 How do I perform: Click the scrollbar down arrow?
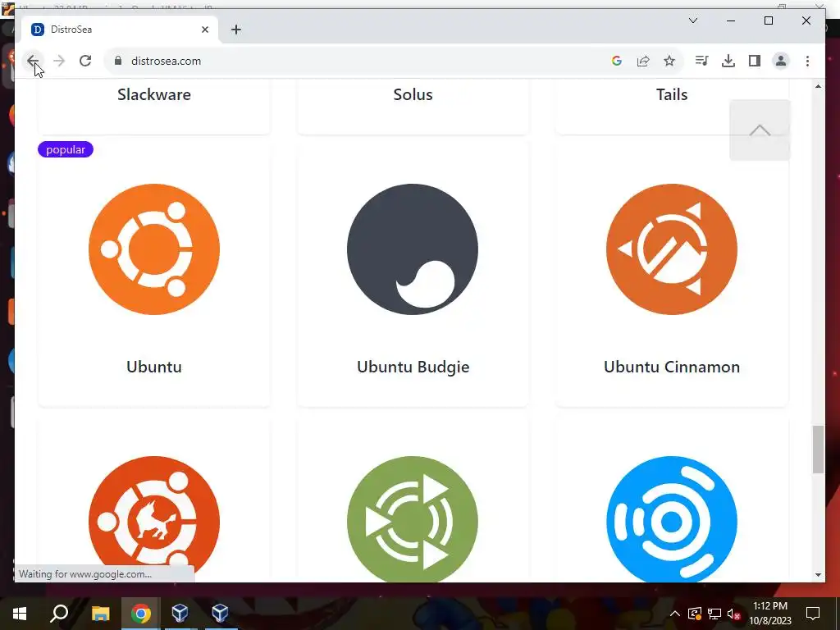tap(818, 575)
